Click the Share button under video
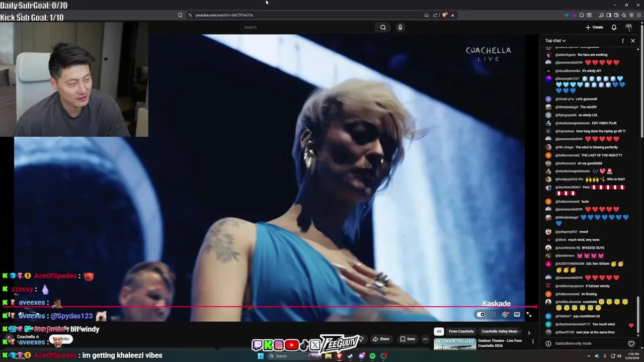644x362 pixels. 381,339
